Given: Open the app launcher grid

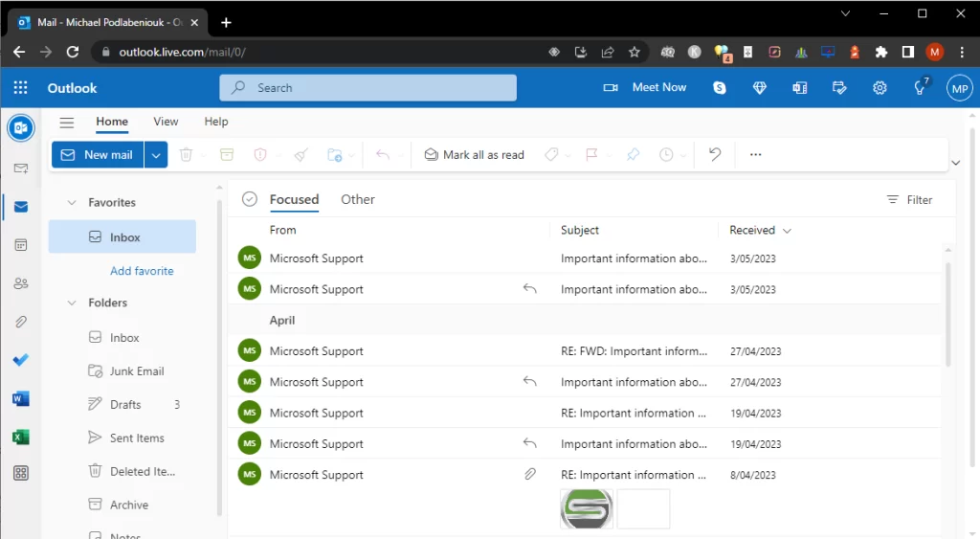Looking at the screenshot, I should tap(21, 87).
